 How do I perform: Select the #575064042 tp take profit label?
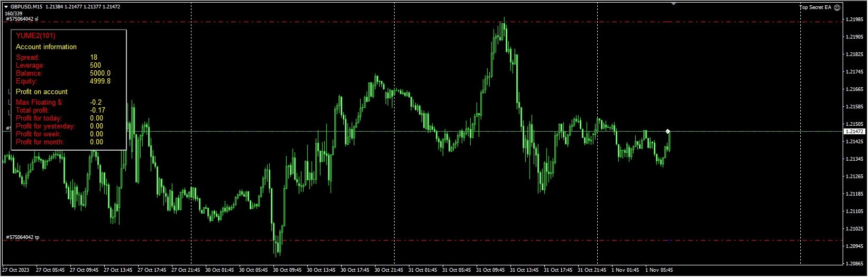[22, 237]
